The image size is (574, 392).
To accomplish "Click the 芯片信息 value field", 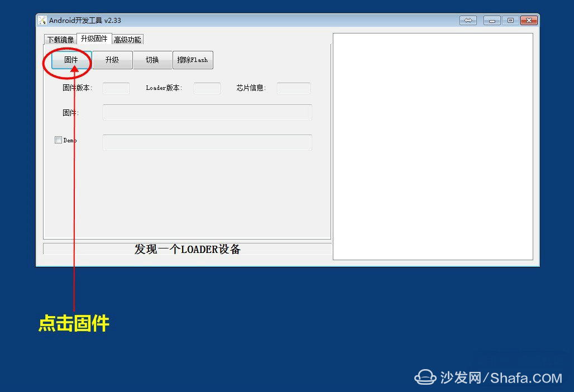I will pos(294,88).
